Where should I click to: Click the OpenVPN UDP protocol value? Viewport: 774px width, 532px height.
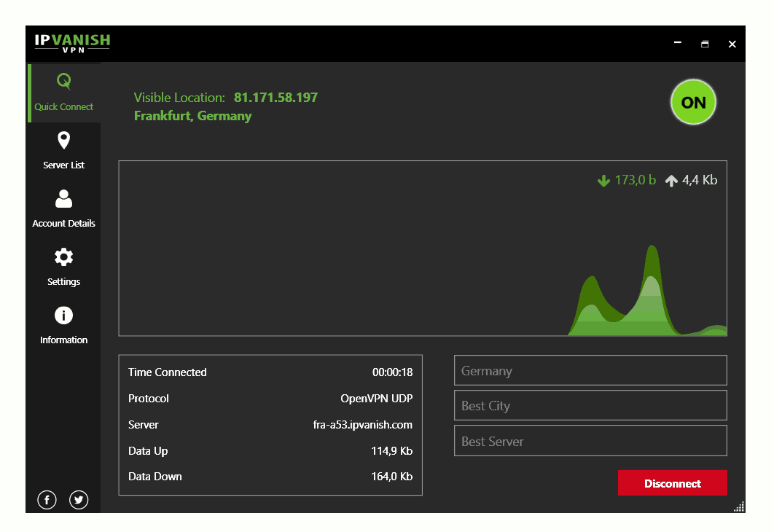pyautogui.click(x=377, y=398)
